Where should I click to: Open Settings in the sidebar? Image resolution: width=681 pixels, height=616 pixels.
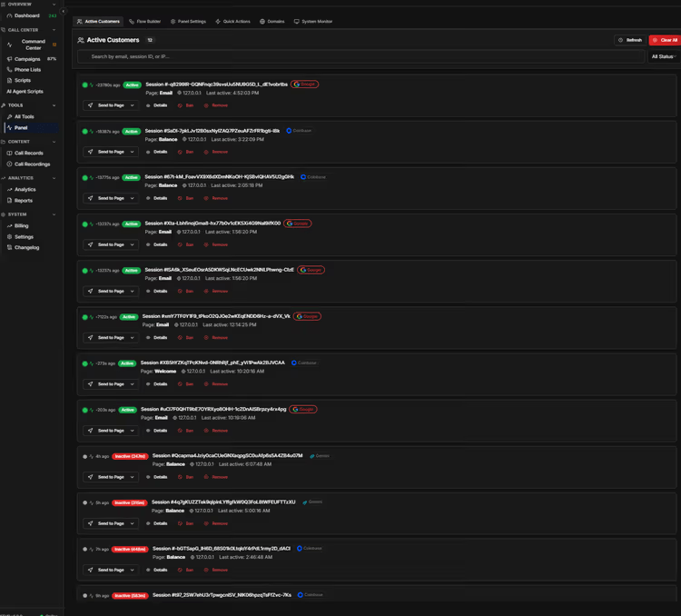pyautogui.click(x=24, y=237)
